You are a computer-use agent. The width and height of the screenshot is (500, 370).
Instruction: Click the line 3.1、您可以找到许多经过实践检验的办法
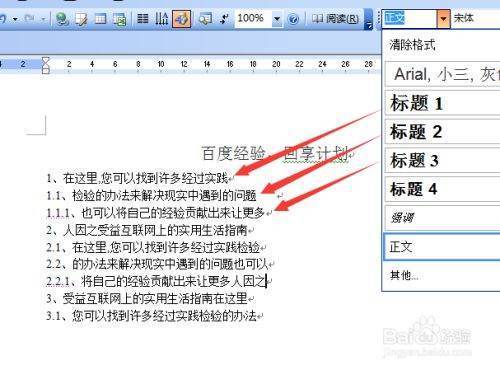tap(151, 316)
